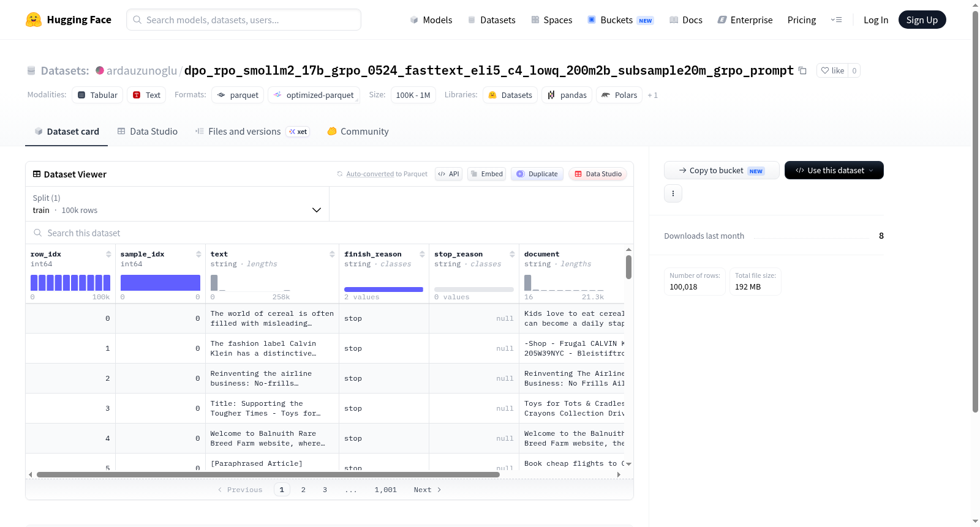Sort the stop_reason column
Viewport: 980px width, 527px height.
[512, 254]
